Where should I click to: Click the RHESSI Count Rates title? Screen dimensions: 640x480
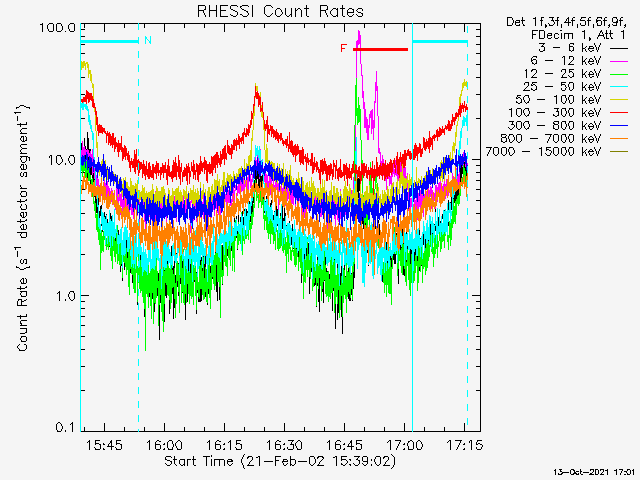(280, 11)
